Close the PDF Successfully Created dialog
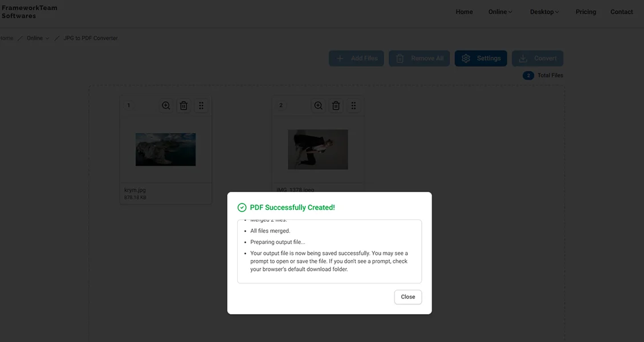The height and width of the screenshot is (342, 644). point(408,297)
